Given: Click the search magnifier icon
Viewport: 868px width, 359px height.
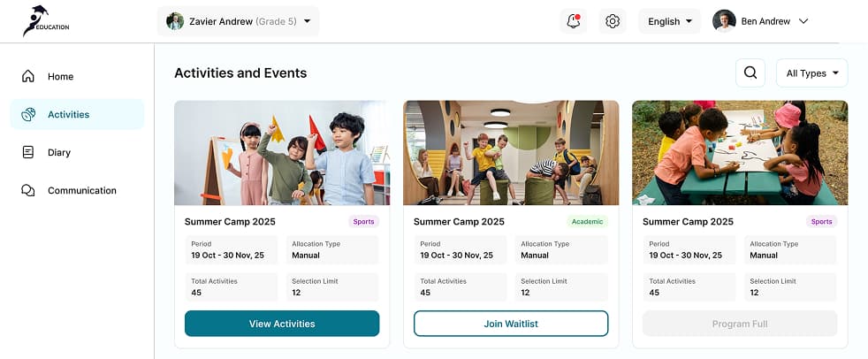Looking at the screenshot, I should [x=750, y=73].
